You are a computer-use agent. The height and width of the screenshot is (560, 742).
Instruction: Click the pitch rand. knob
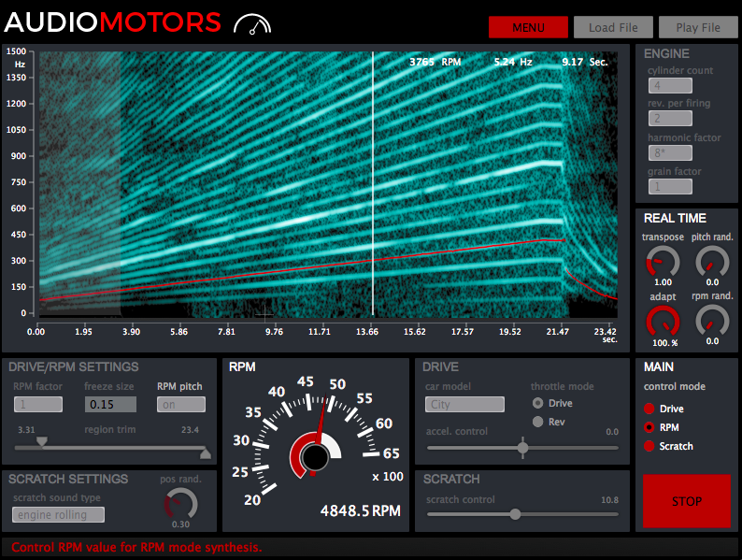(x=712, y=262)
